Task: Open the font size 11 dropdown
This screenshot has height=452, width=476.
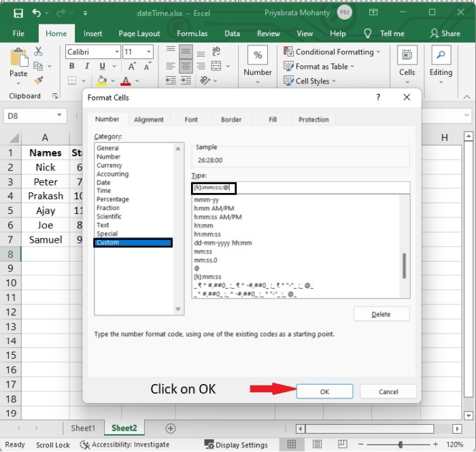Action: click(x=149, y=52)
